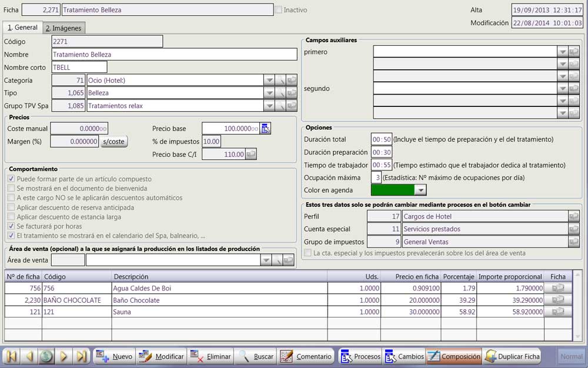
Task: Open the primero auxiliary field dropdown
Action: pyautogui.click(x=563, y=52)
